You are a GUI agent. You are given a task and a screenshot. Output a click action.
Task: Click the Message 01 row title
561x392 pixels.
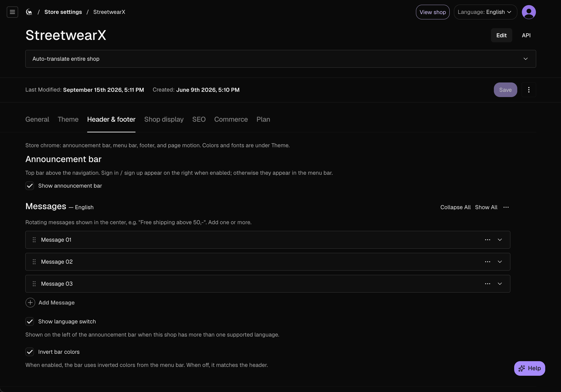tap(56, 240)
